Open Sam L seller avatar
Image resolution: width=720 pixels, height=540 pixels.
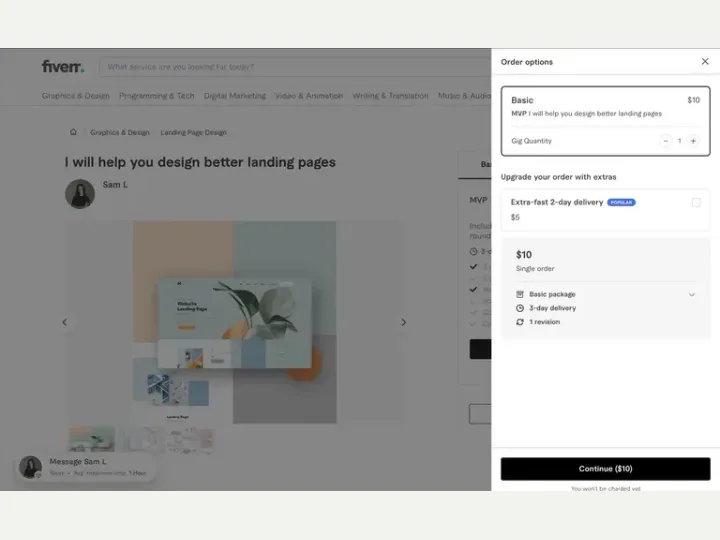80,194
